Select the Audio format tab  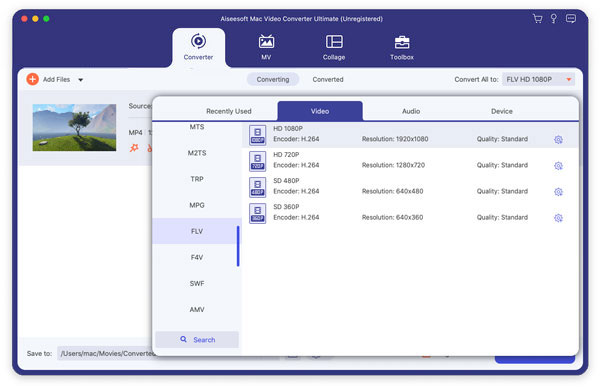coord(411,111)
